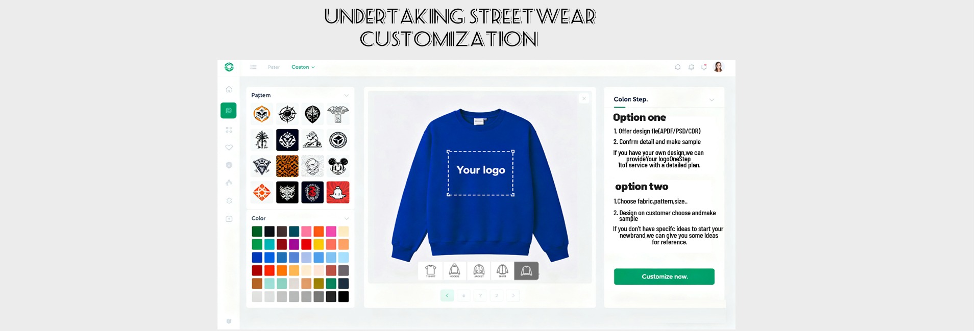Click the home icon in left sidebar
The height and width of the screenshot is (331, 980).
pyautogui.click(x=229, y=89)
